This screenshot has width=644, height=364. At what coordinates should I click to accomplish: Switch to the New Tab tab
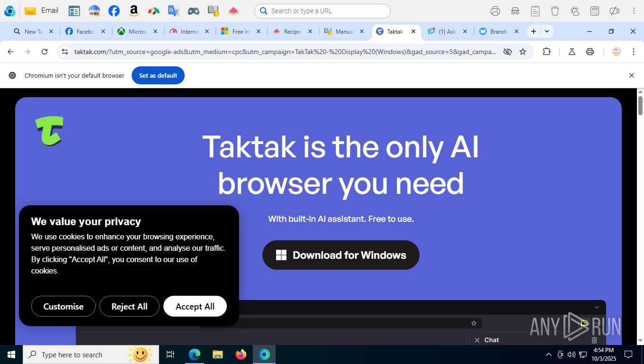pyautogui.click(x=33, y=31)
